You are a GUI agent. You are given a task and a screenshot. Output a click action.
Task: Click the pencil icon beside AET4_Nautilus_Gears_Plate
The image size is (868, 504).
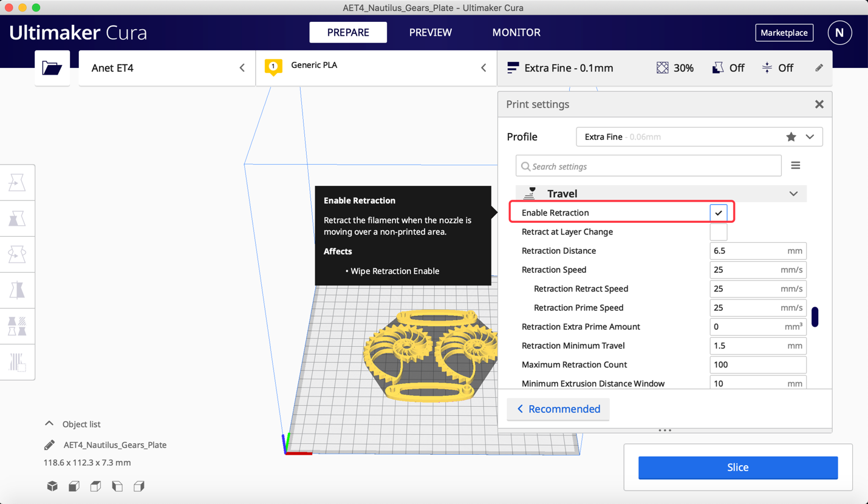[x=49, y=445]
